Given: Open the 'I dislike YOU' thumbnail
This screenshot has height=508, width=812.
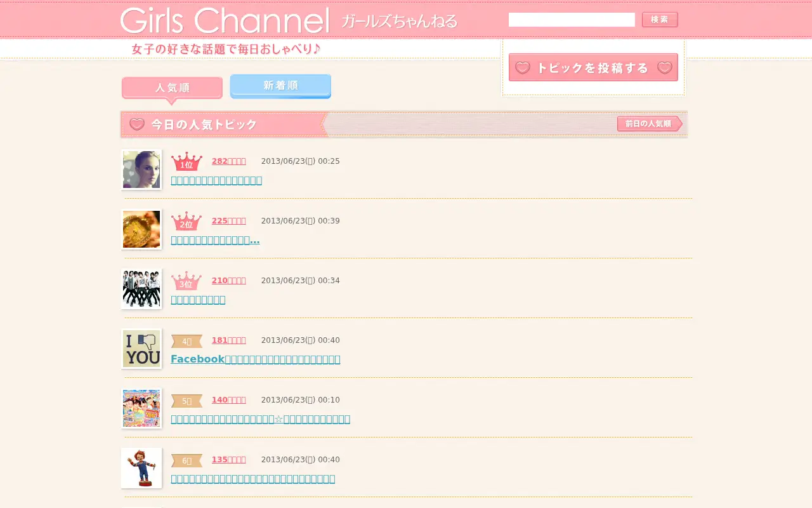Looking at the screenshot, I should (x=141, y=349).
